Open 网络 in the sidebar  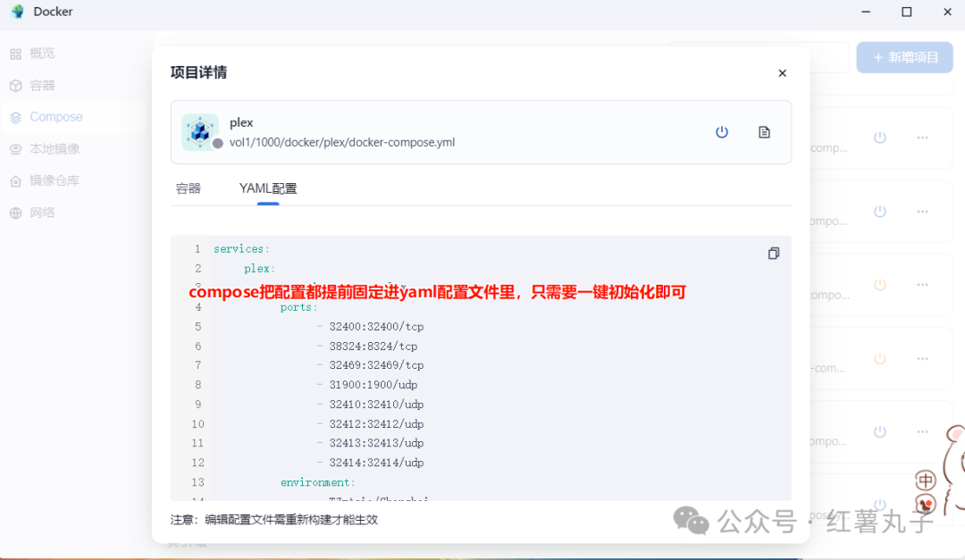pyautogui.click(x=33, y=213)
